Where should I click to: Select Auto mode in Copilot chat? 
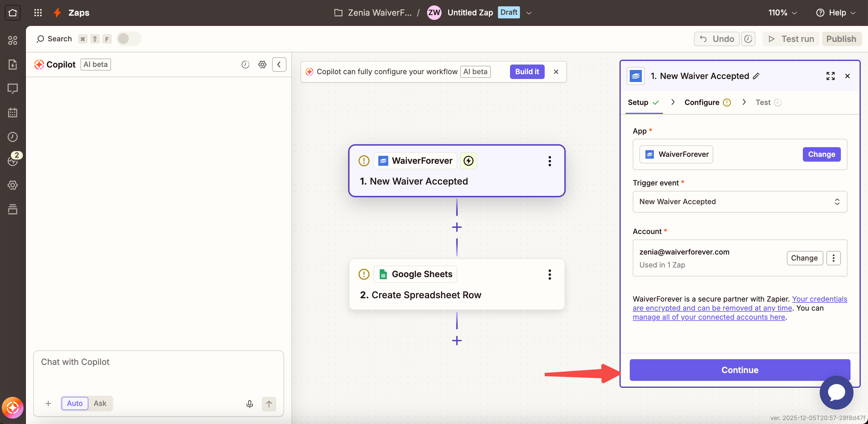[74, 403]
